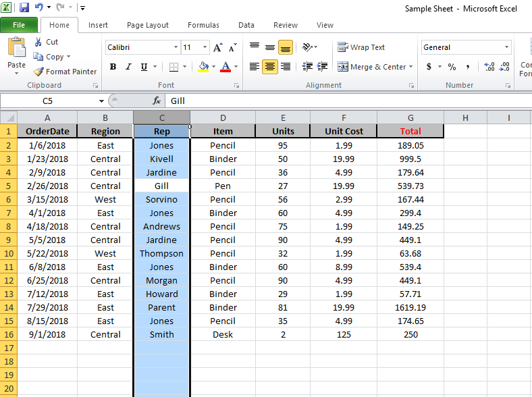This screenshot has width=532, height=397.
Task: Click the Excel application icon
Action: coord(6,7)
